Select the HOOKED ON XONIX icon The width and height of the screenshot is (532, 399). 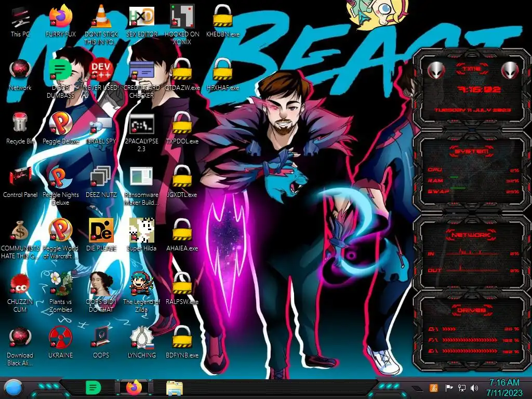click(x=182, y=24)
